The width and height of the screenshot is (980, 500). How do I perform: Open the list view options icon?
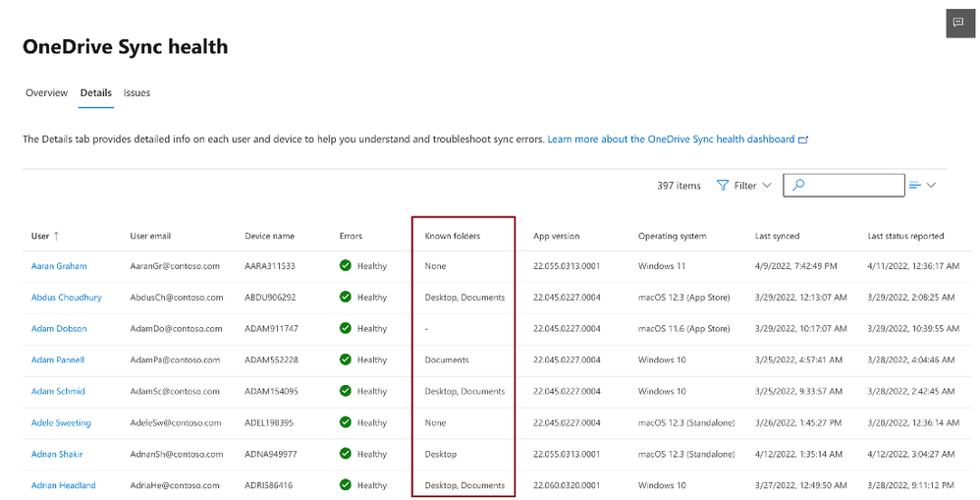coord(915,185)
